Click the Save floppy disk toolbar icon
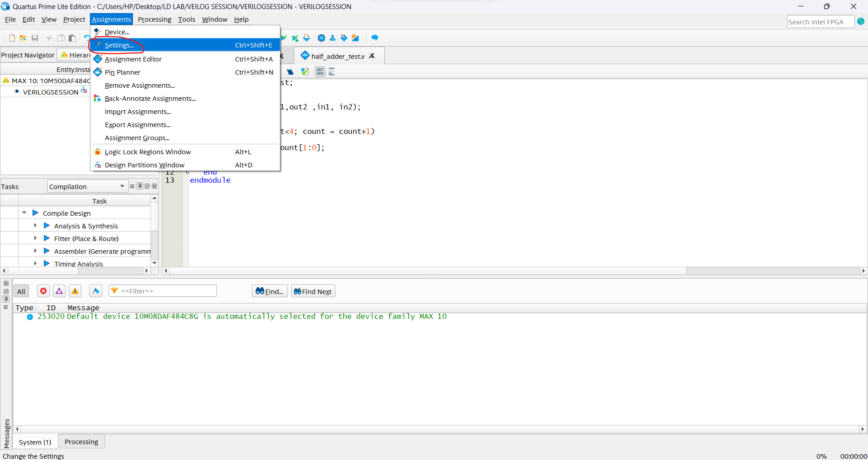The width and height of the screenshot is (868, 460). (35, 38)
